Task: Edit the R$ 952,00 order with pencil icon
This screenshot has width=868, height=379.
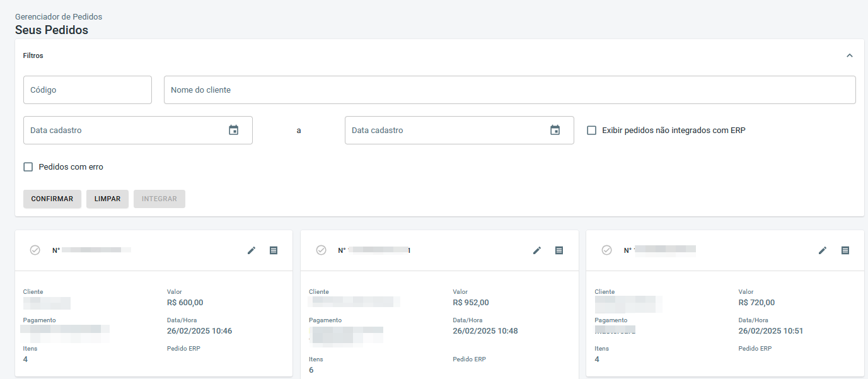Action: pos(537,250)
